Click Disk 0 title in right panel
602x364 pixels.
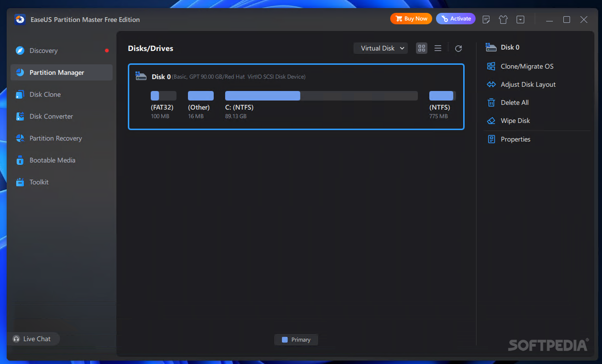(510, 47)
